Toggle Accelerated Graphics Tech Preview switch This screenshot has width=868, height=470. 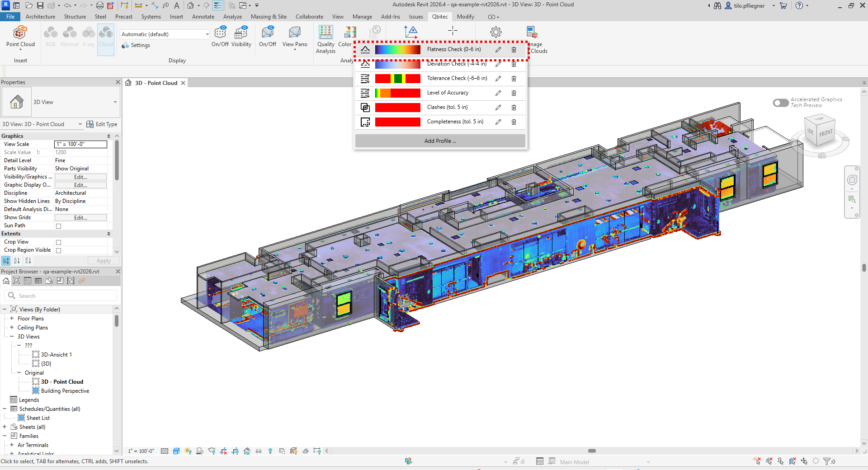tap(781, 103)
